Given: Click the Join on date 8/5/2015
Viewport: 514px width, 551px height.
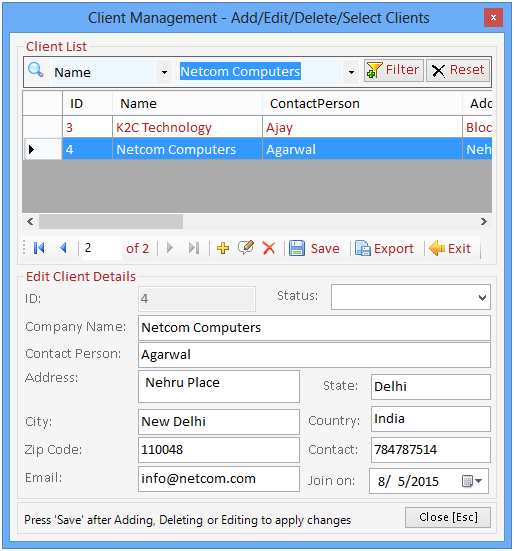Looking at the screenshot, I should pyautogui.click(x=408, y=481).
